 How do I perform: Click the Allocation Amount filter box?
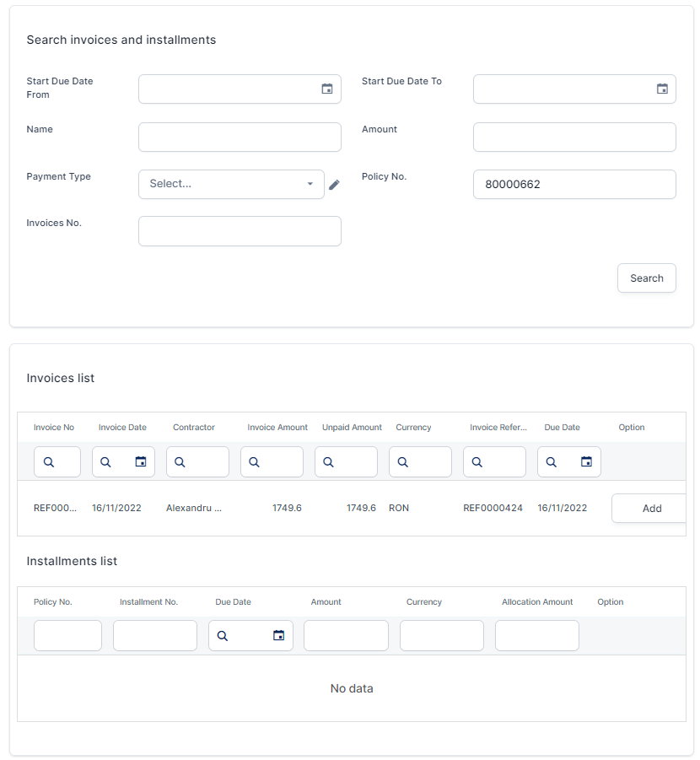pyautogui.click(x=536, y=636)
